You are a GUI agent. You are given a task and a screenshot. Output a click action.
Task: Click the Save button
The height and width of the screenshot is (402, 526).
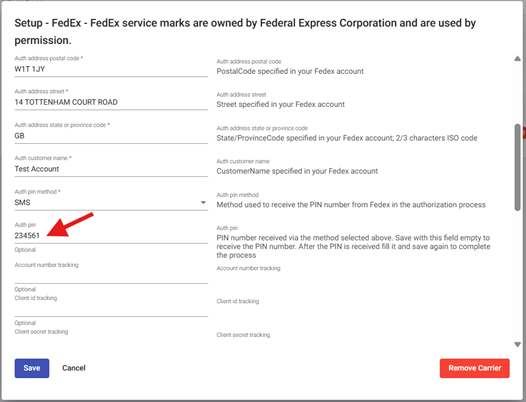point(32,368)
